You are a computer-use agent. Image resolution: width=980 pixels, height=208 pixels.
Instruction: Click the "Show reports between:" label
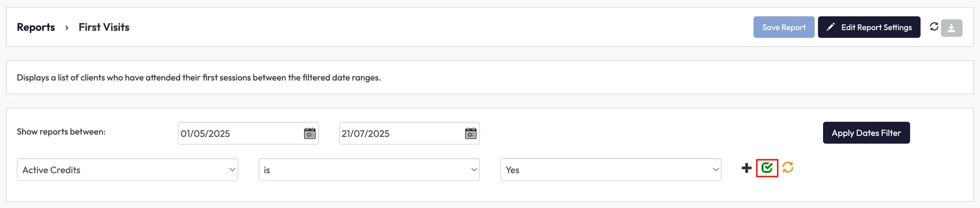click(x=61, y=132)
